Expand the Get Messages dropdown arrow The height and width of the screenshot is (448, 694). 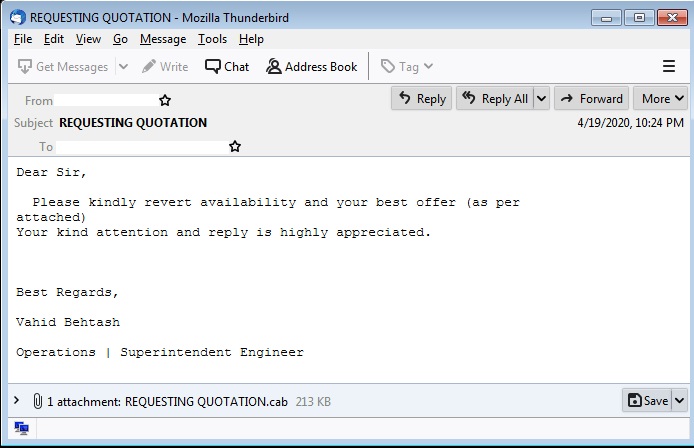coord(124,67)
